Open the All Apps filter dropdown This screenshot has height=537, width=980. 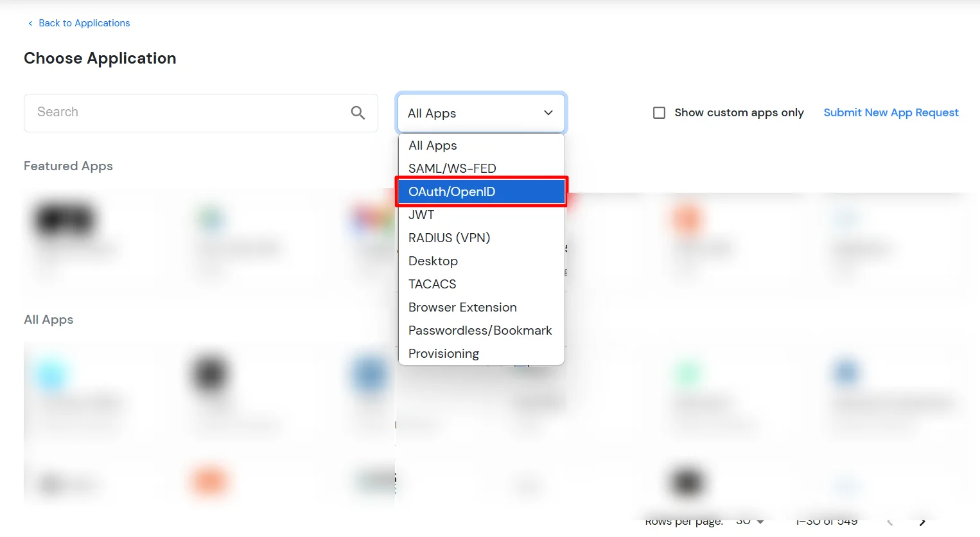pos(481,113)
